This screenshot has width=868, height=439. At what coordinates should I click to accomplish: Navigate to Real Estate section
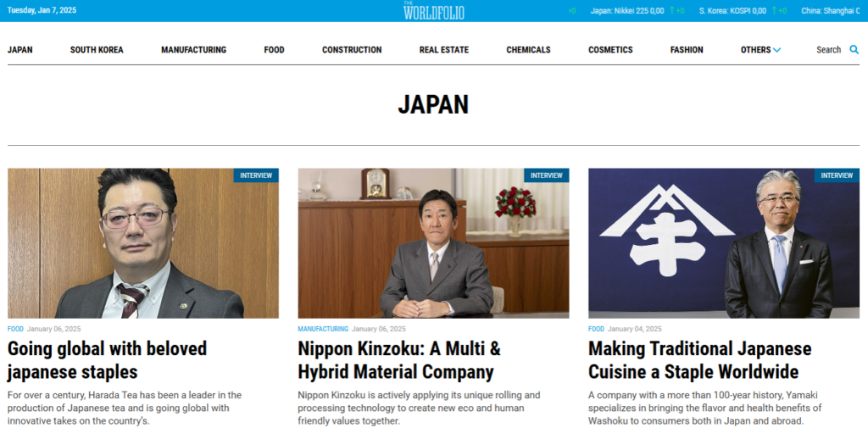[443, 50]
